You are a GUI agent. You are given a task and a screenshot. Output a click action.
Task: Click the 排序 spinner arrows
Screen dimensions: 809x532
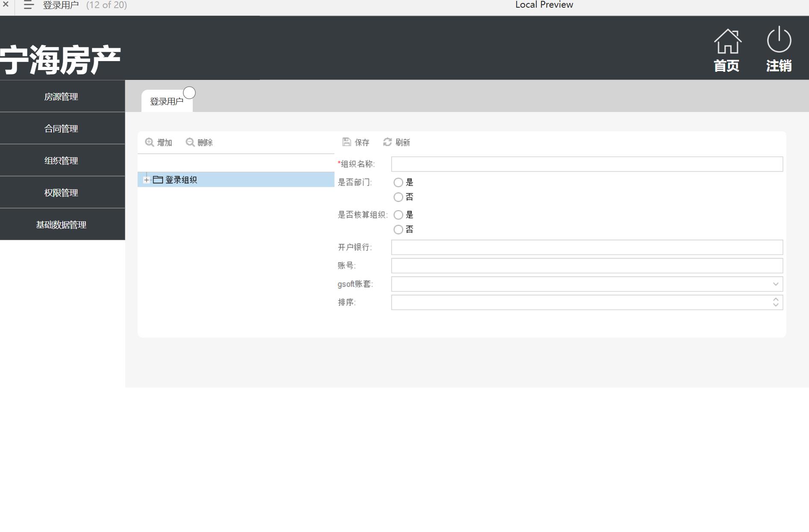point(776,303)
